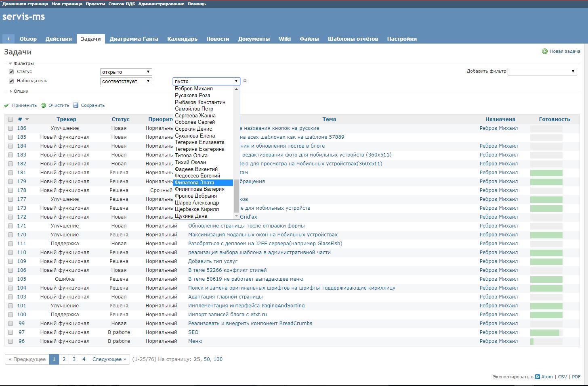Switch to the Диаграмма Ганта tab
This screenshot has width=588, height=386.
[134, 39]
